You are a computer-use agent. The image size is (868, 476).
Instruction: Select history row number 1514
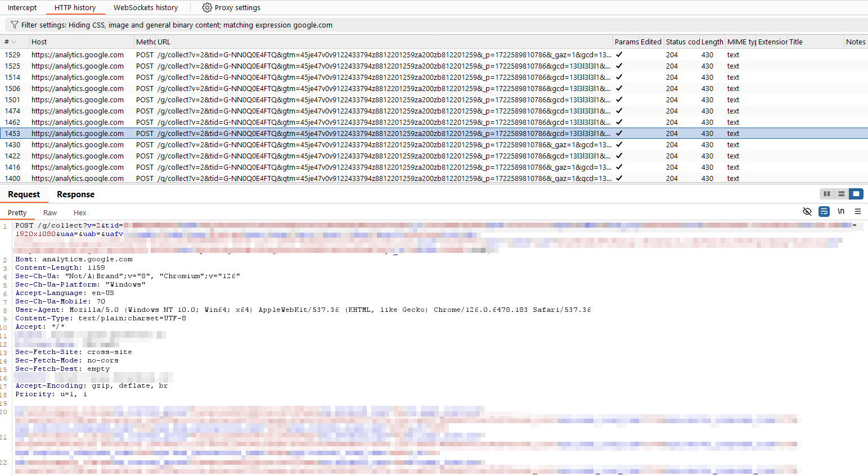coord(12,77)
